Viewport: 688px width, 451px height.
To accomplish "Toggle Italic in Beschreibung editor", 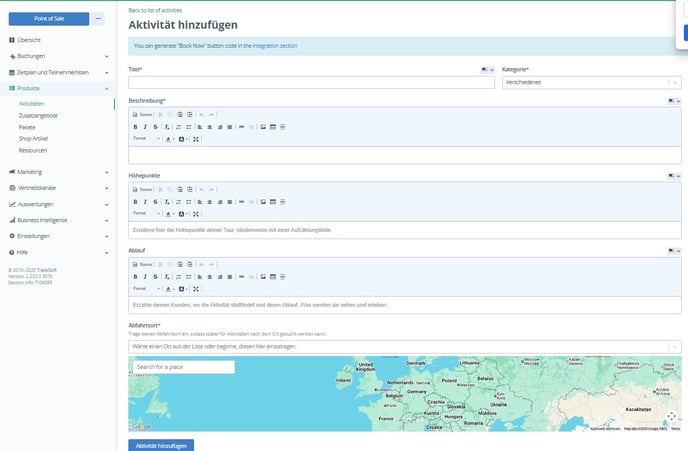I will [x=145, y=127].
